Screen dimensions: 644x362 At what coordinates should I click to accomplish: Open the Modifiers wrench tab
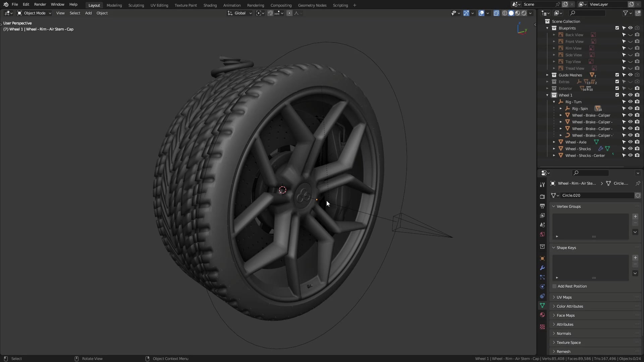tap(542, 268)
